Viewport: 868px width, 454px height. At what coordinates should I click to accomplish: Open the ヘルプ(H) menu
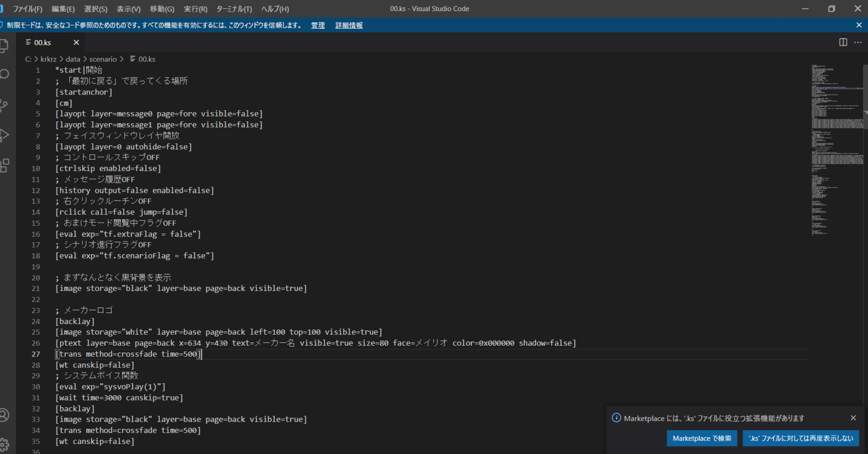pyautogui.click(x=275, y=9)
